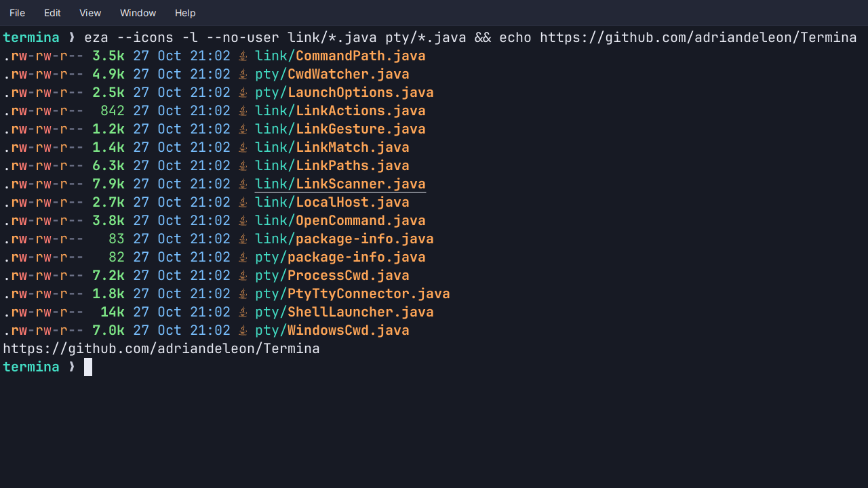Open the GitHub URL in the output line

[x=161, y=348]
